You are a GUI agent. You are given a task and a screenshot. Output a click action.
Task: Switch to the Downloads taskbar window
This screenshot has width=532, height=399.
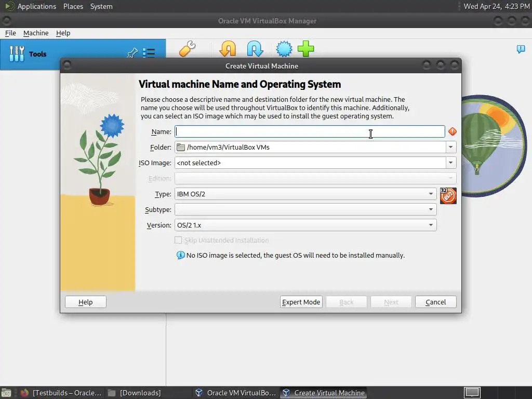pos(135,393)
